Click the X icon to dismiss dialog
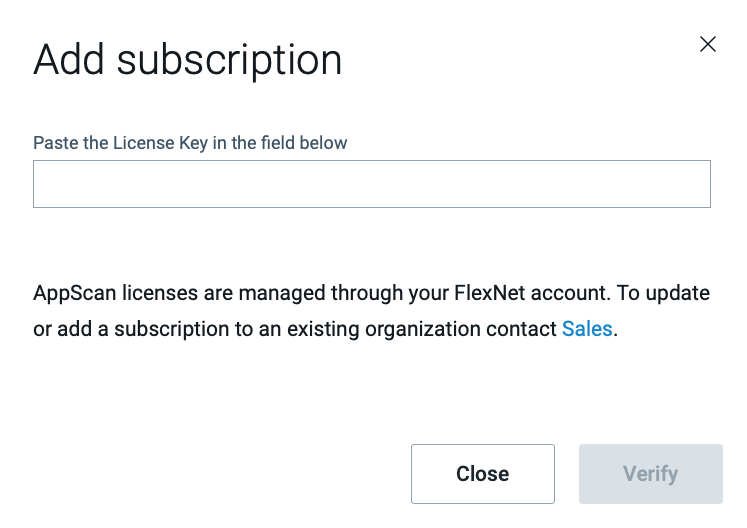 (708, 44)
